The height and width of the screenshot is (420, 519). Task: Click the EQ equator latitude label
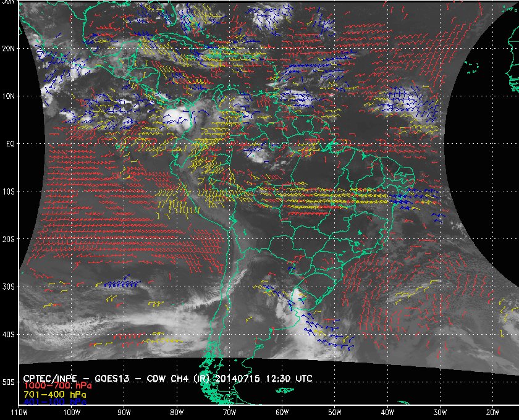pyautogui.click(x=11, y=144)
